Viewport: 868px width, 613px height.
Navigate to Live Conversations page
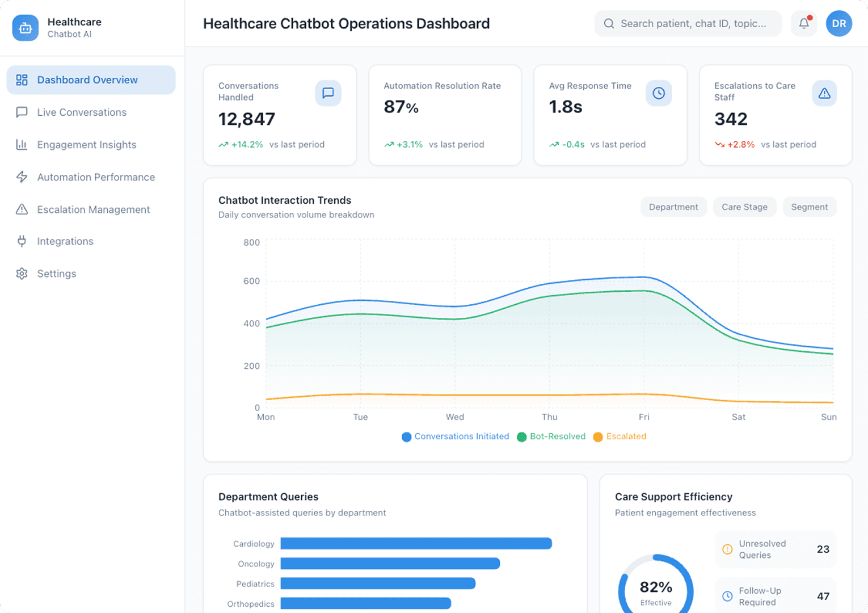(x=82, y=112)
